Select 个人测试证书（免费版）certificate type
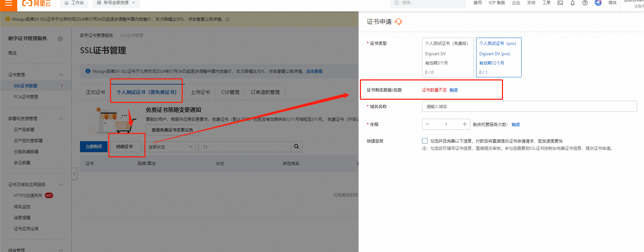The width and height of the screenshot is (644, 252). coord(447,57)
